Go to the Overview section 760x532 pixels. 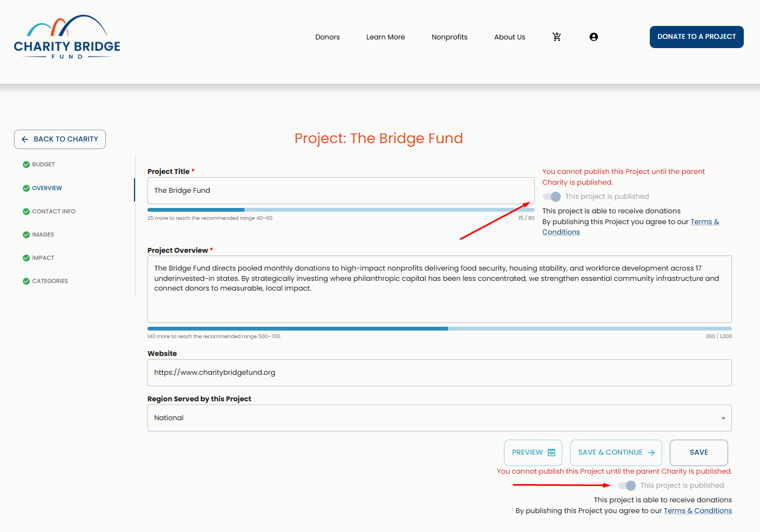click(47, 188)
